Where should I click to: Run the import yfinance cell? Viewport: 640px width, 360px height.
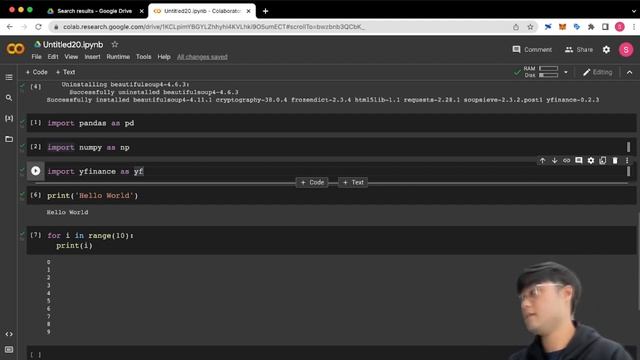click(36, 171)
